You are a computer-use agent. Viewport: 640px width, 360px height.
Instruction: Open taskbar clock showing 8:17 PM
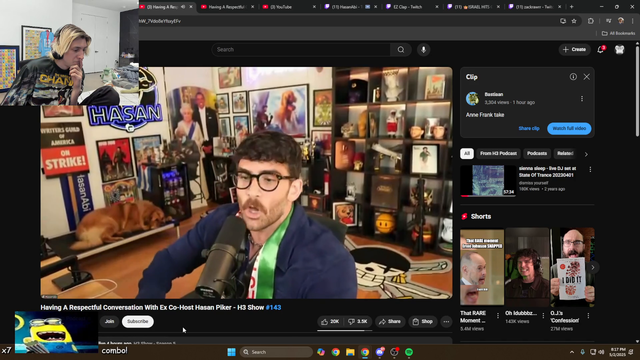(618, 352)
